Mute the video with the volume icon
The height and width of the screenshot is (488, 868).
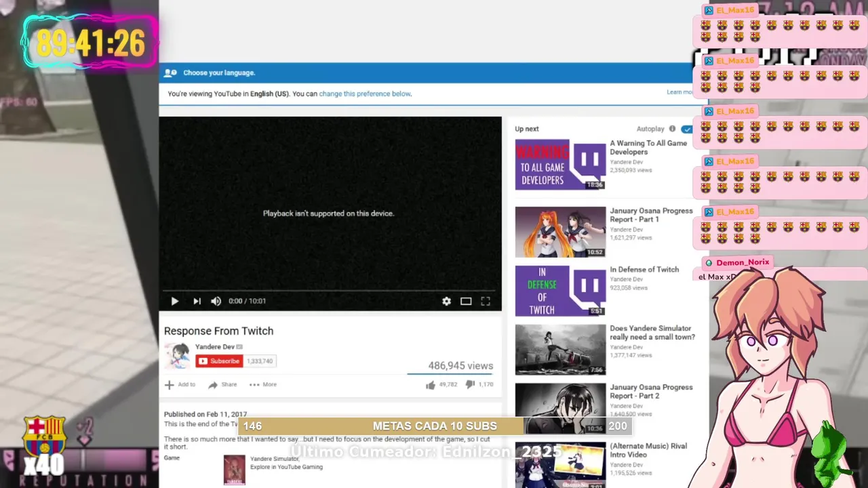(x=216, y=301)
